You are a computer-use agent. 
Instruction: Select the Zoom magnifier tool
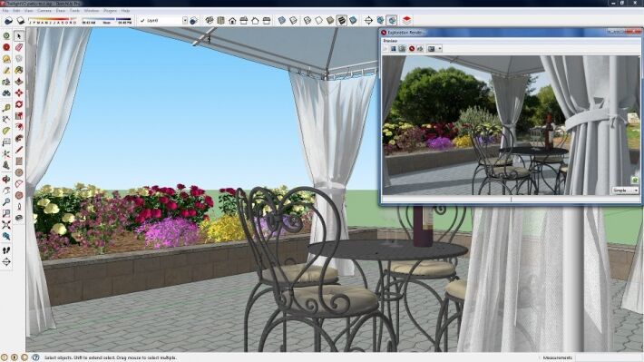click(6, 202)
